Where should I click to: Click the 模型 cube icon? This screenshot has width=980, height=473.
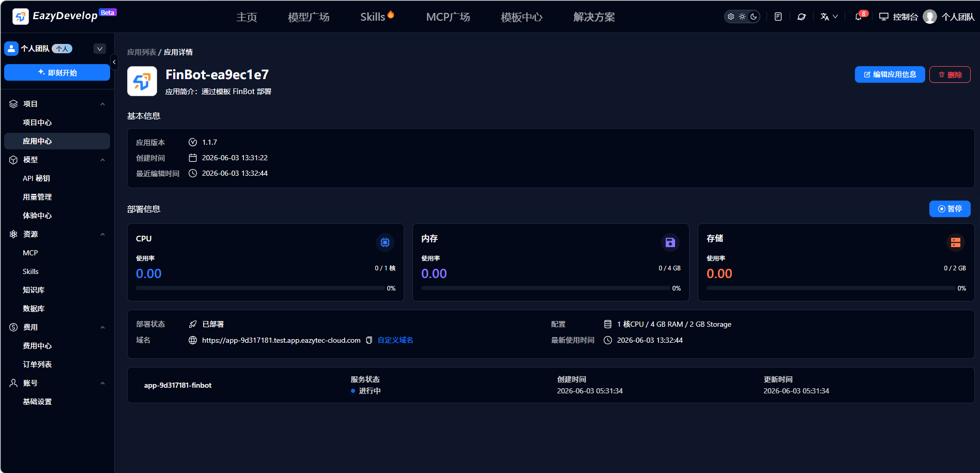point(13,160)
